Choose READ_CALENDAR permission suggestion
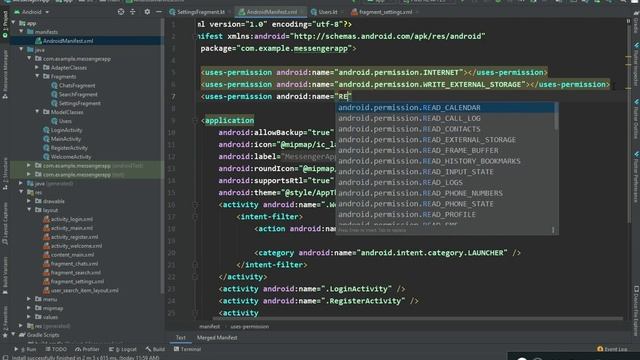640x360 pixels. (x=445, y=107)
